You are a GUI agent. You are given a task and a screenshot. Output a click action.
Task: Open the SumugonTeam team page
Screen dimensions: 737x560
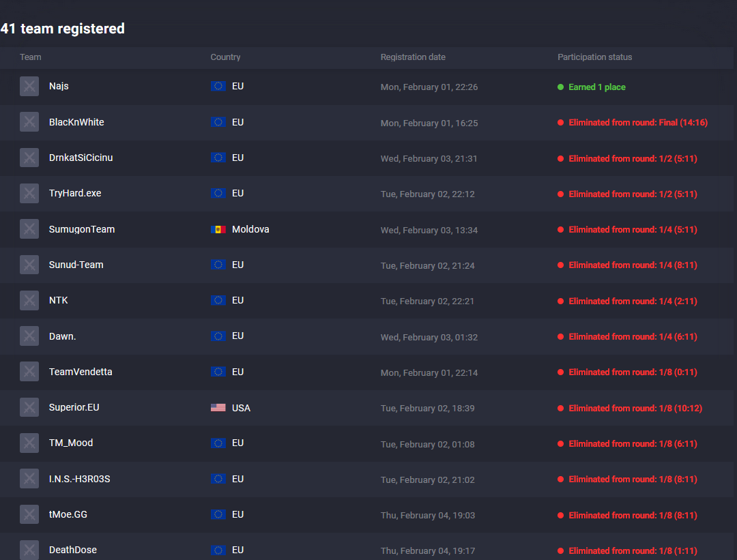[x=82, y=229]
